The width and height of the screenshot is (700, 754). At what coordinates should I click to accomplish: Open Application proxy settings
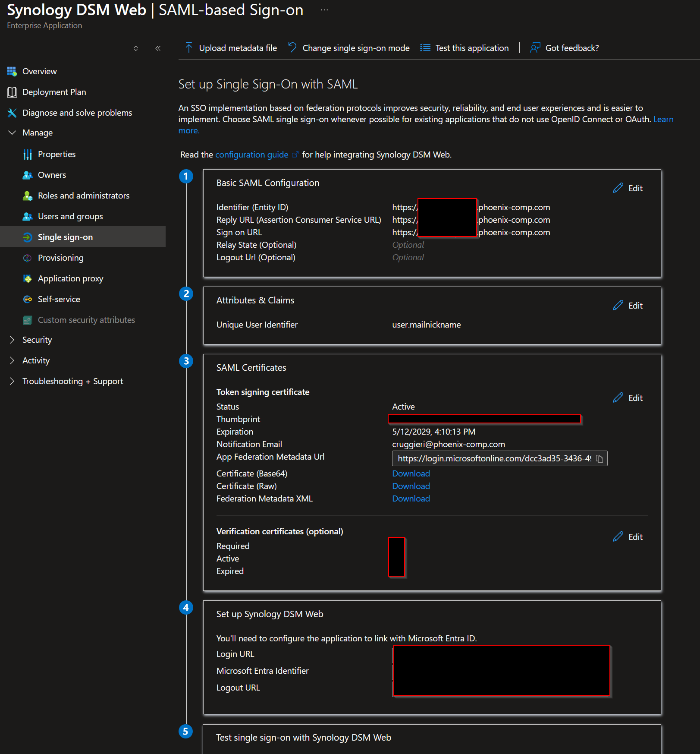coord(71,278)
